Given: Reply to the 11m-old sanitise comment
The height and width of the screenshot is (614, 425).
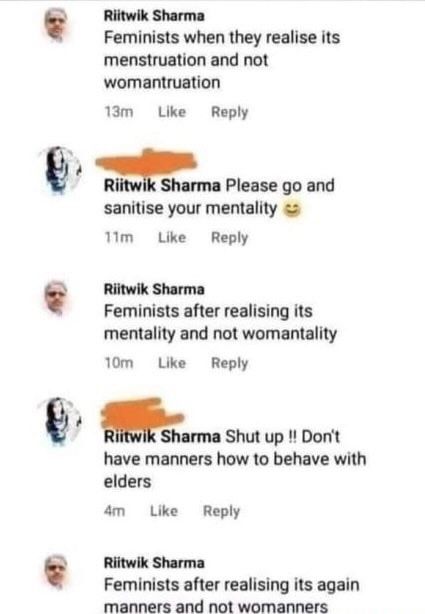Looking at the screenshot, I should [230, 238].
